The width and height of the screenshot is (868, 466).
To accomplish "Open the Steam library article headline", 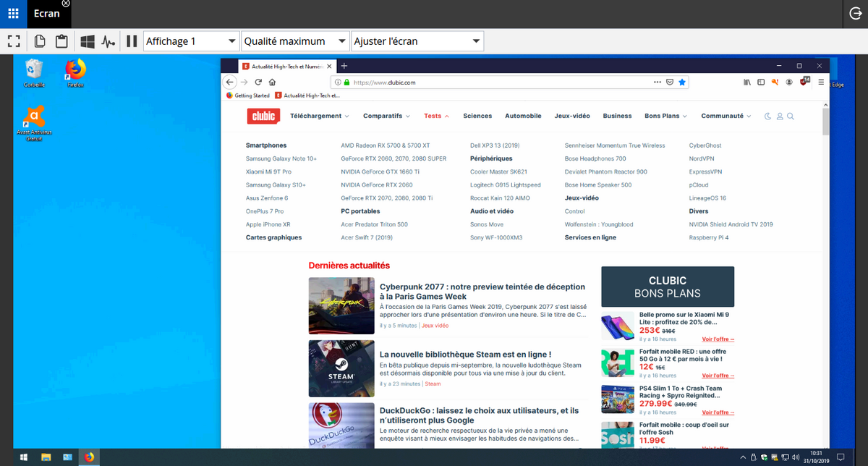I will pyautogui.click(x=466, y=355).
